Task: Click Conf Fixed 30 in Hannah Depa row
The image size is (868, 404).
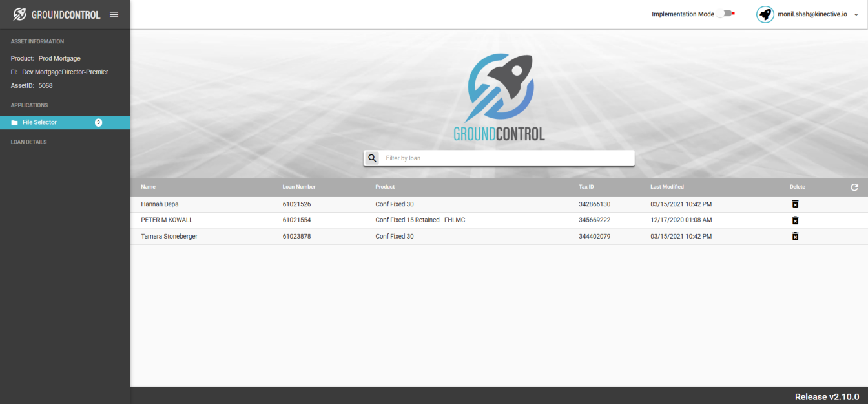Action: coord(395,204)
